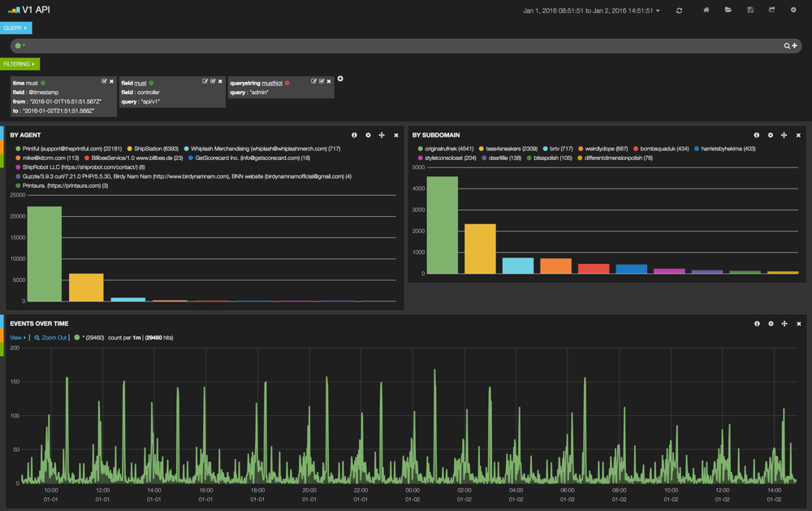This screenshot has width=812, height=511.
Task: Toggle the querystring admin filter
Action: pyautogui.click(x=322, y=81)
